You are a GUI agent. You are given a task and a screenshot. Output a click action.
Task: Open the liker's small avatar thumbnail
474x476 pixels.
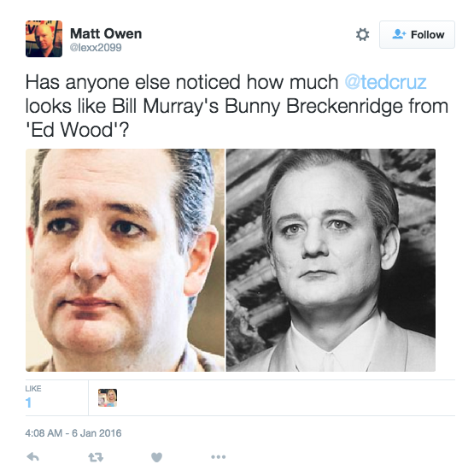tap(108, 397)
